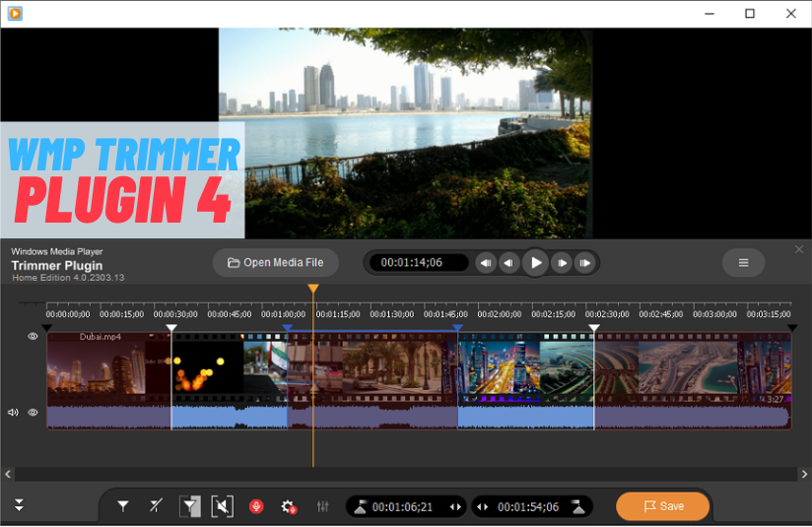Screen dimensions: 812x527
Task: Collapse panel with double-down chevron
Action: click(x=19, y=505)
